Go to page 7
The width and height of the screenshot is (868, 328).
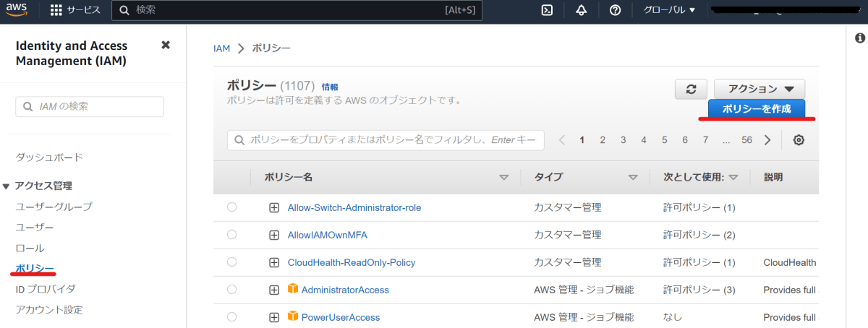[705, 140]
